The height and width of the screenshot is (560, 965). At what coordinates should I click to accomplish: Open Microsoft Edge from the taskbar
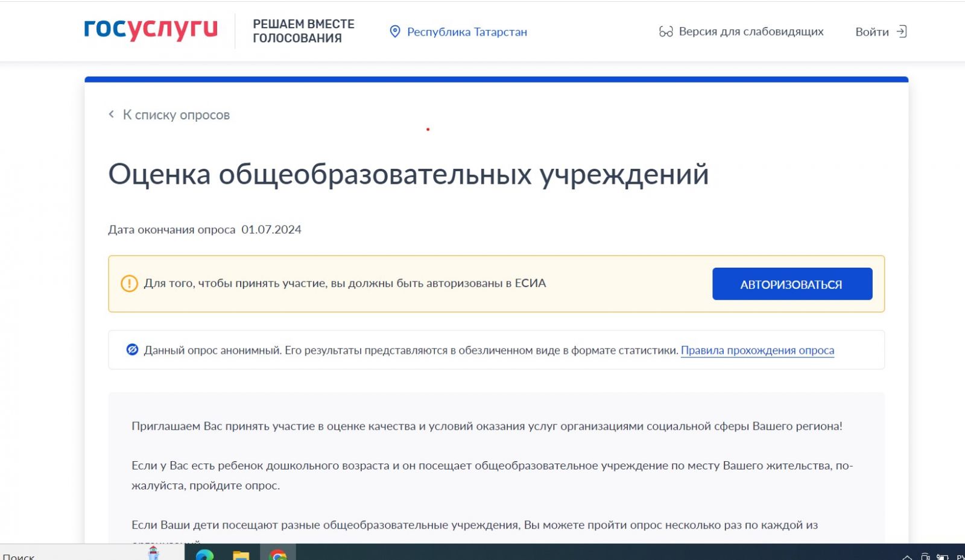(204, 555)
